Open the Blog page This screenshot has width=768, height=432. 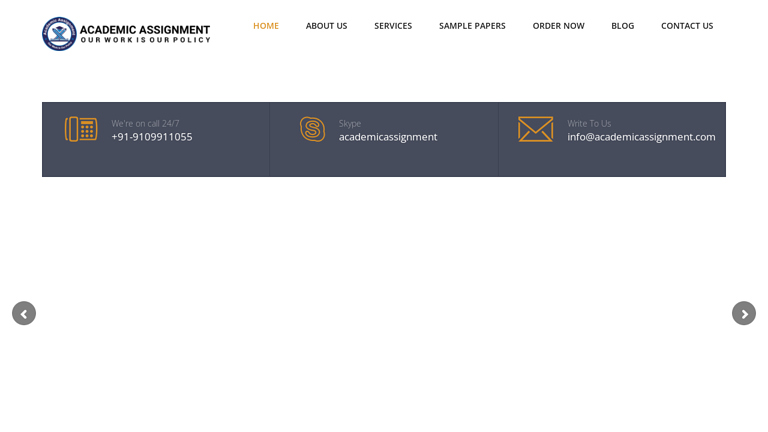coord(622,26)
